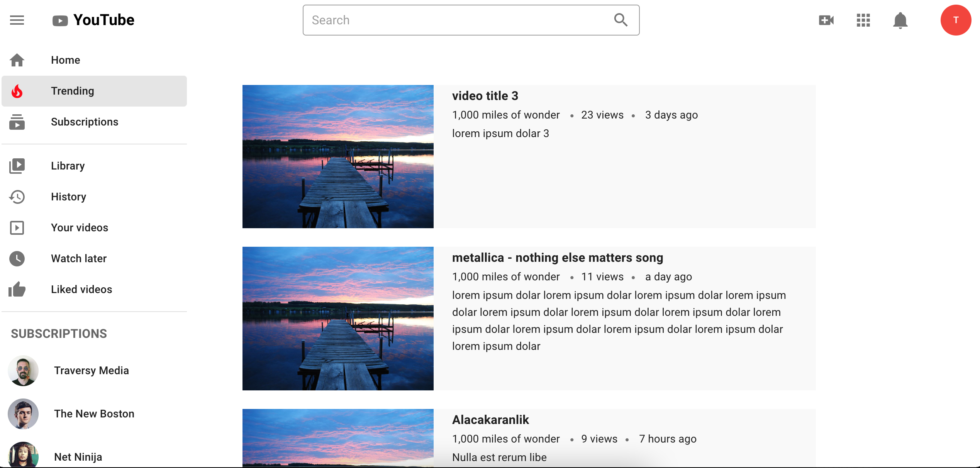980x468 pixels.
Task: Open The New Boston channel
Action: point(94,414)
